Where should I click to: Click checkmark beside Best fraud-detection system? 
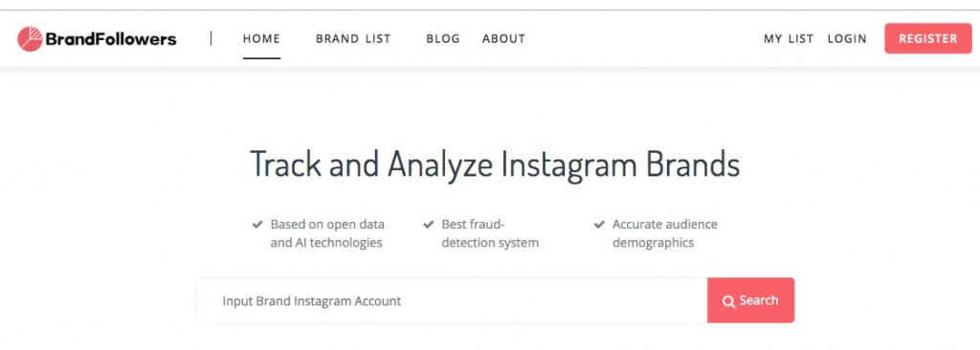(x=428, y=225)
